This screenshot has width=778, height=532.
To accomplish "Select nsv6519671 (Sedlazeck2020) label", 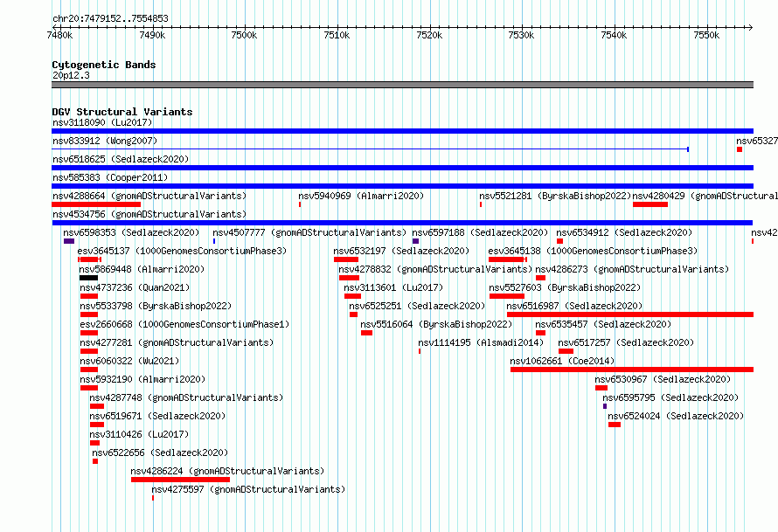I will pyautogui.click(x=157, y=416).
